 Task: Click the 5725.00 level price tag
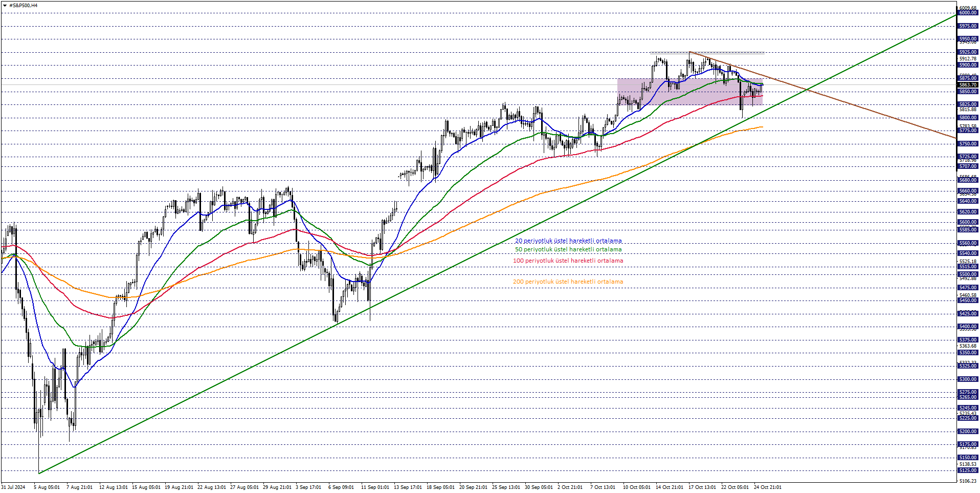(968, 157)
